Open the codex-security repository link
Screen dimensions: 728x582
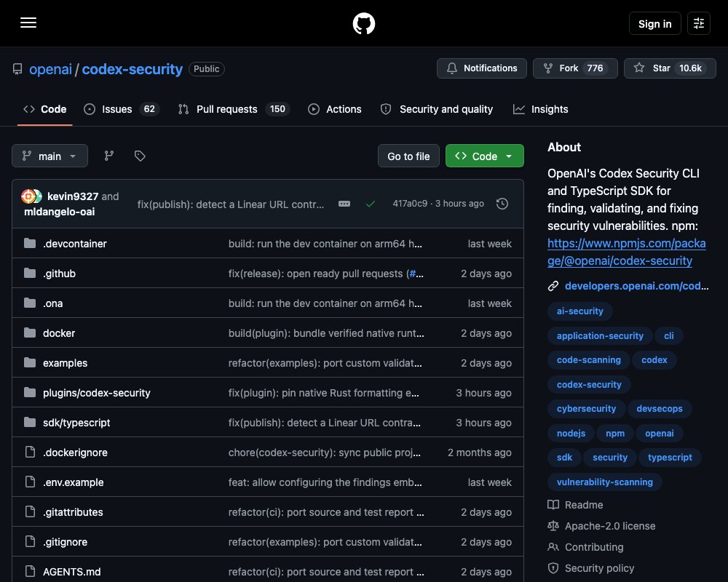click(x=132, y=69)
